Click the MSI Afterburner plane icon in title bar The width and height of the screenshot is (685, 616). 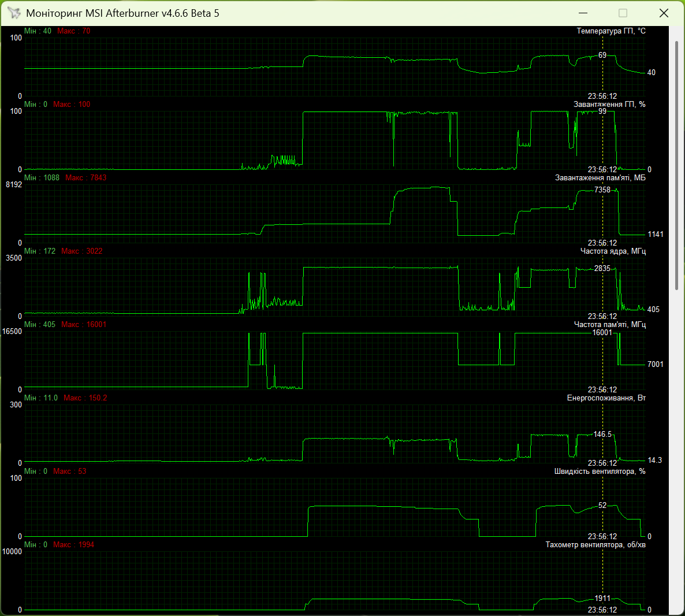(x=14, y=13)
